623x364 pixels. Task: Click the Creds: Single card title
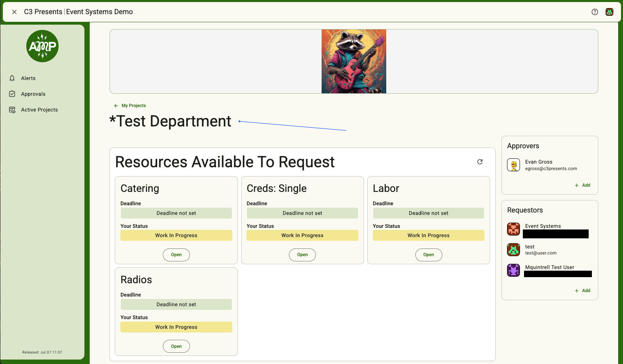[x=276, y=188]
